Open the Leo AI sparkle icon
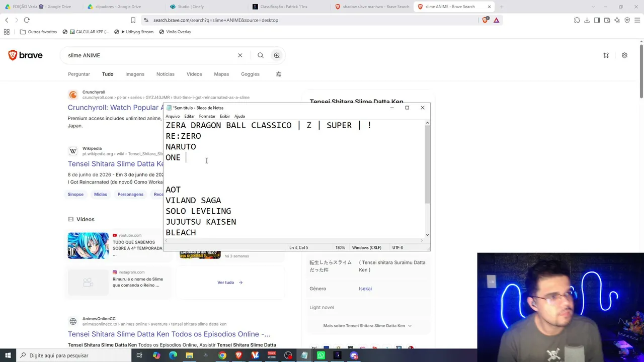644x362 pixels. point(617,20)
